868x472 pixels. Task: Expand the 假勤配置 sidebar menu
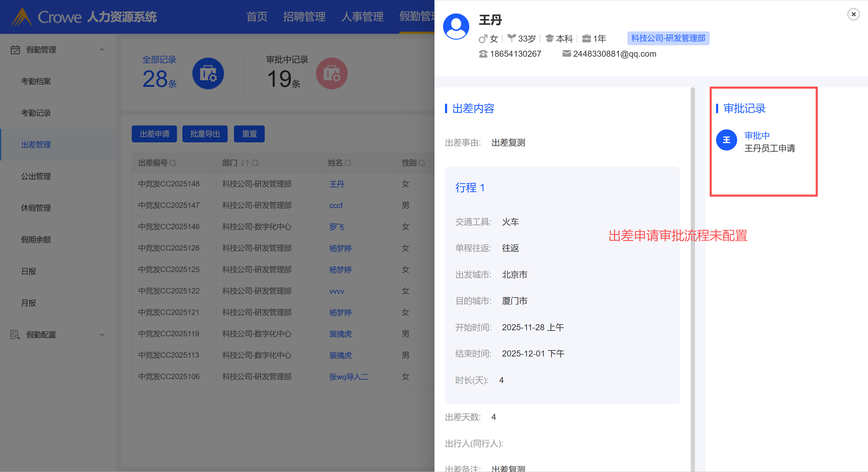102,335
